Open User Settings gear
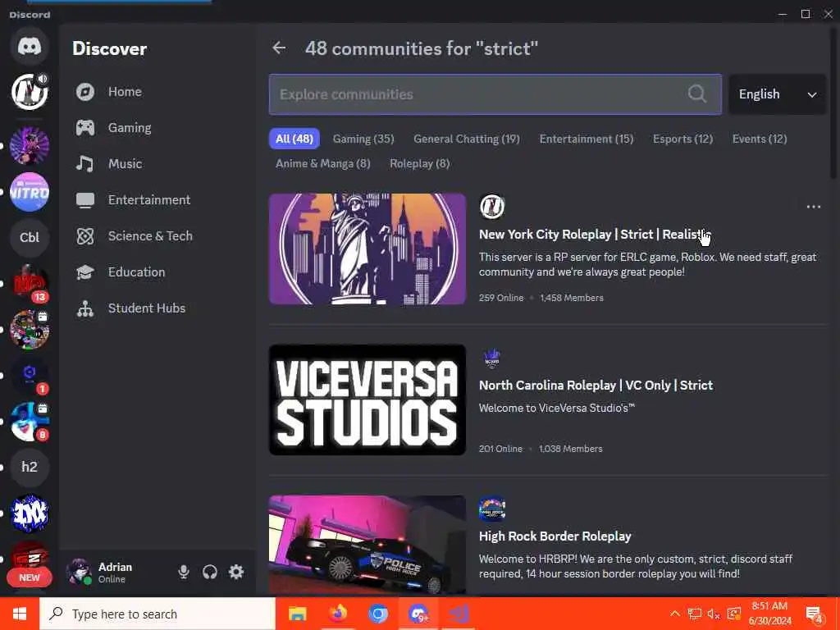This screenshot has height=630, width=840. pyautogui.click(x=236, y=572)
